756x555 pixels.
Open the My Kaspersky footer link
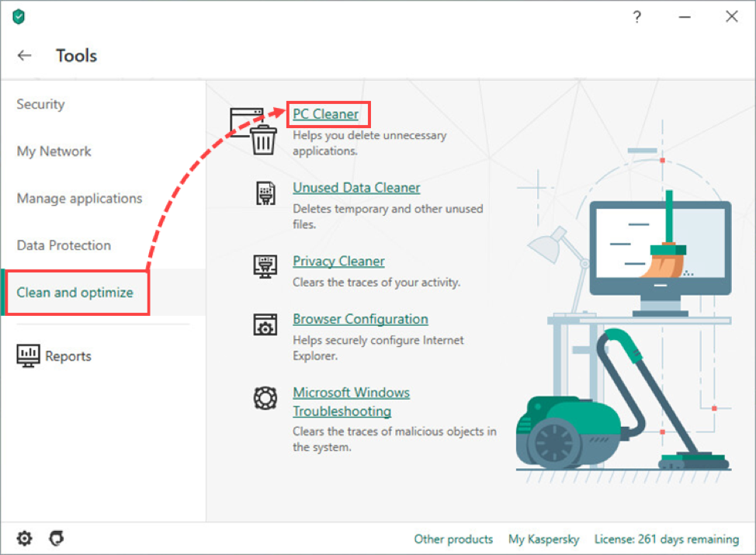pyautogui.click(x=543, y=539)
